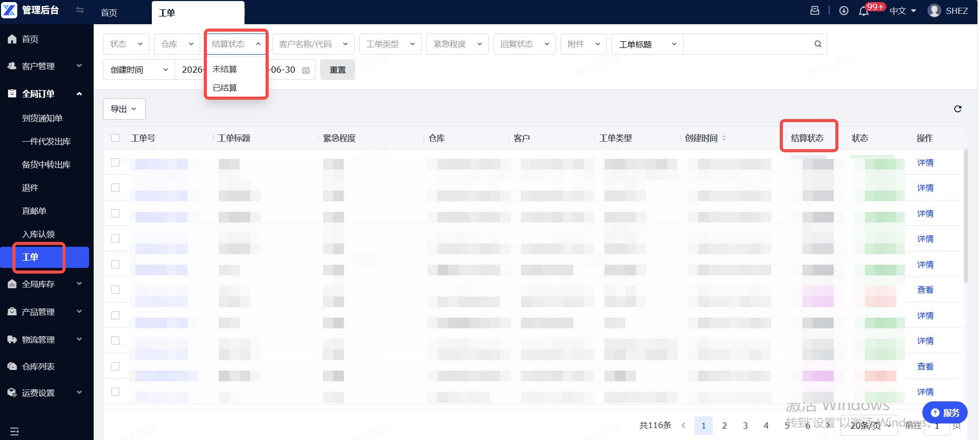980x440 pixels.
Task: Collapse the 结算状态 dropdown
Action: pos(236,44)
